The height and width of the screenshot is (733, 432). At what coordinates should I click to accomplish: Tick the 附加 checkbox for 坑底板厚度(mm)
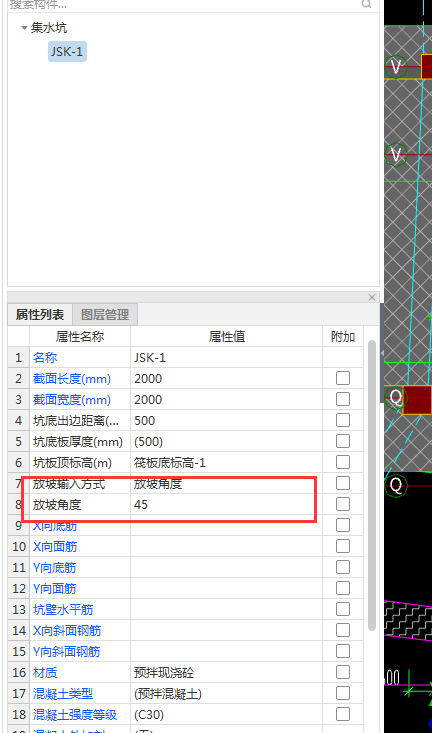343,441
